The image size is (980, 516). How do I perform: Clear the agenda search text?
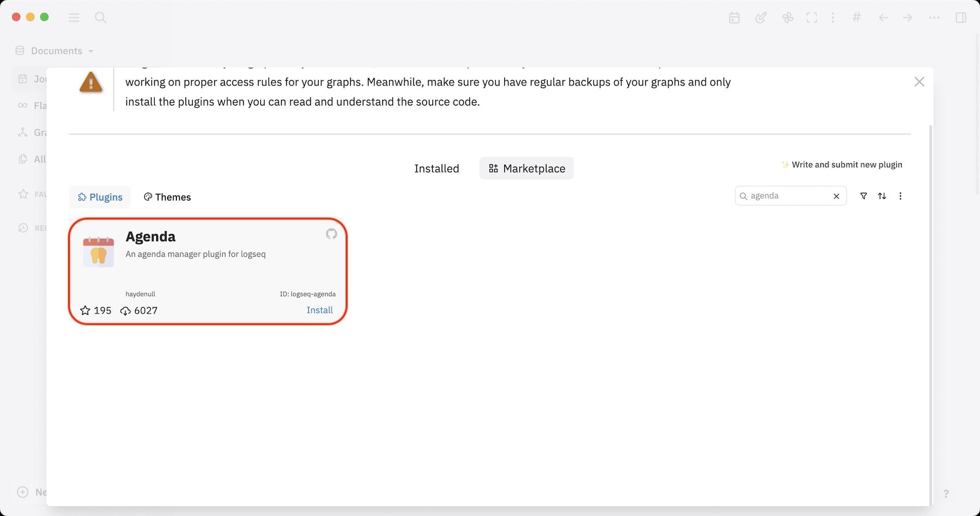click(836, 196)
